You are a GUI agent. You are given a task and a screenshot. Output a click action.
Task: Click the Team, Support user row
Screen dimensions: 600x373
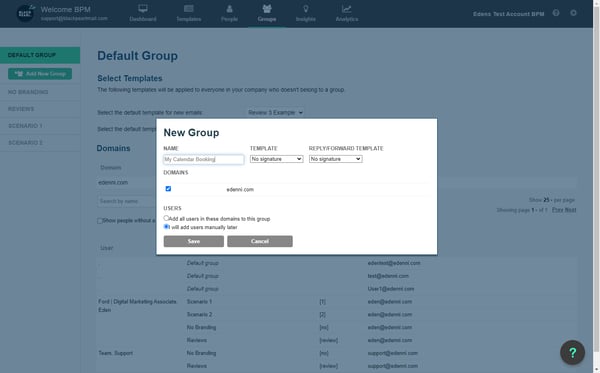click(x=115, y=353)
